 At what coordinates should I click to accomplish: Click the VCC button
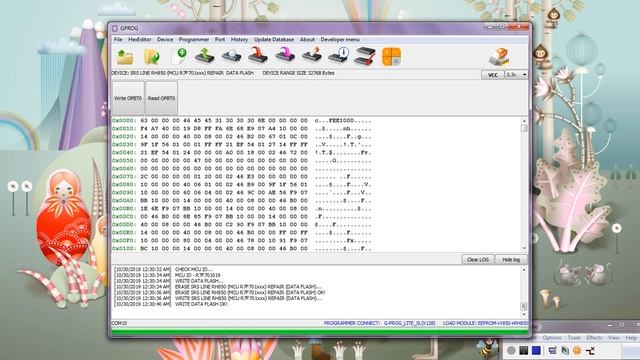(x=493, y=75)
